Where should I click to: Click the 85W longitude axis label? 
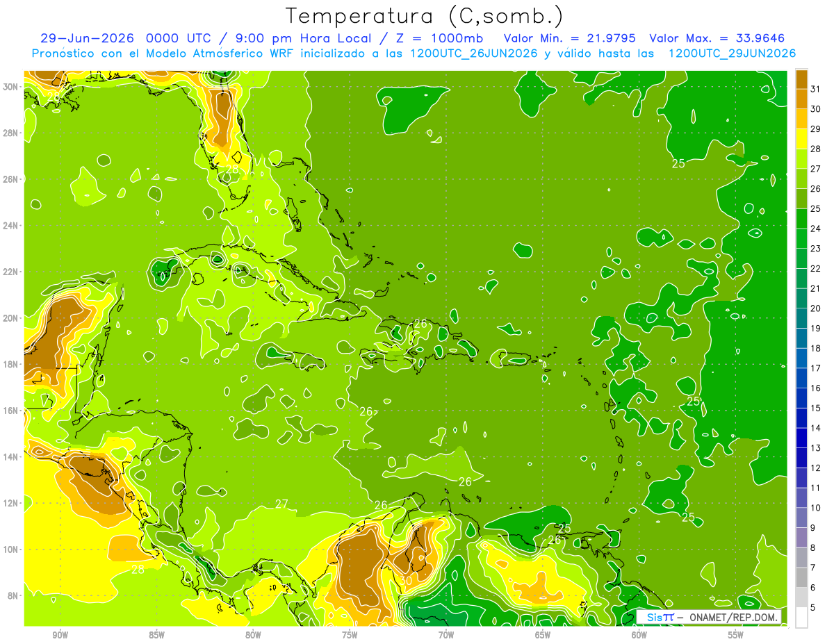(x=156, y=634)
